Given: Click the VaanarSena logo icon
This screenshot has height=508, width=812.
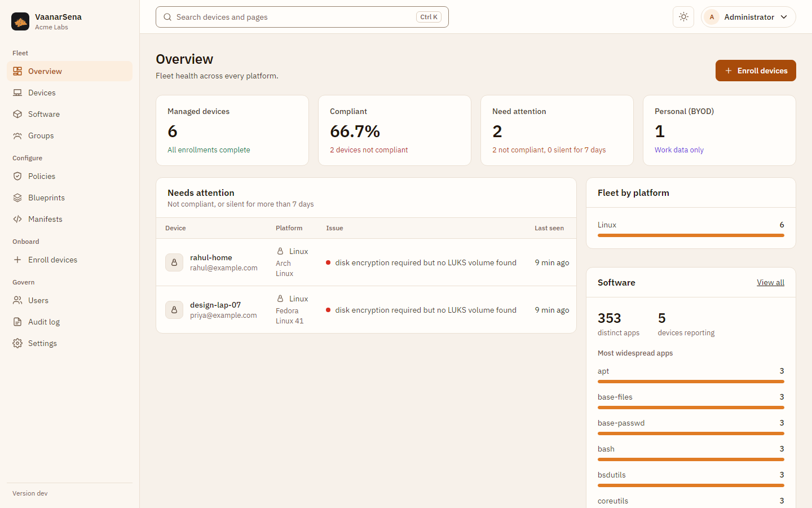Looking at the screenshot, I should click(x=20, y=21).
